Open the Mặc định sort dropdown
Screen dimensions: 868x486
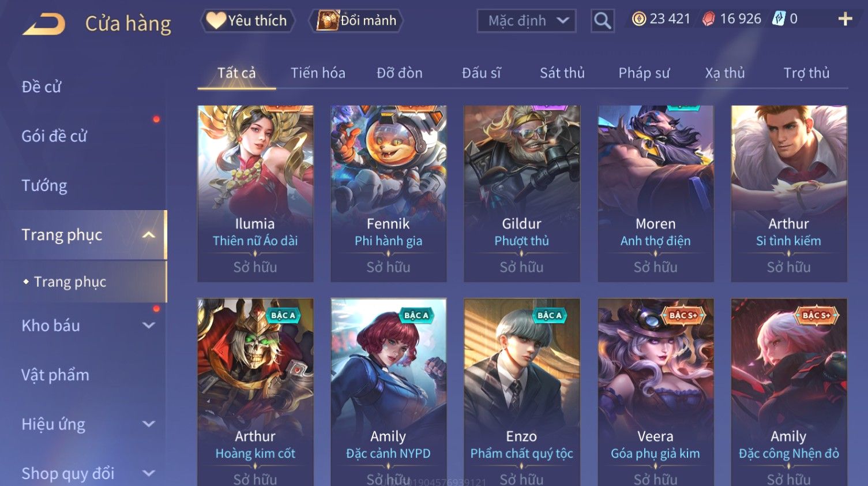(527, 21)
